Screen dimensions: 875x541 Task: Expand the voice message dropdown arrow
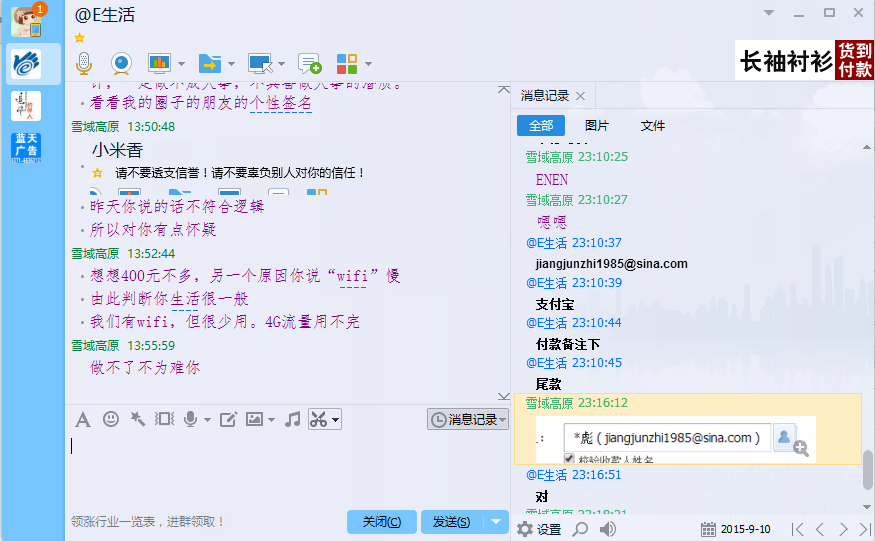pos(207,420)
